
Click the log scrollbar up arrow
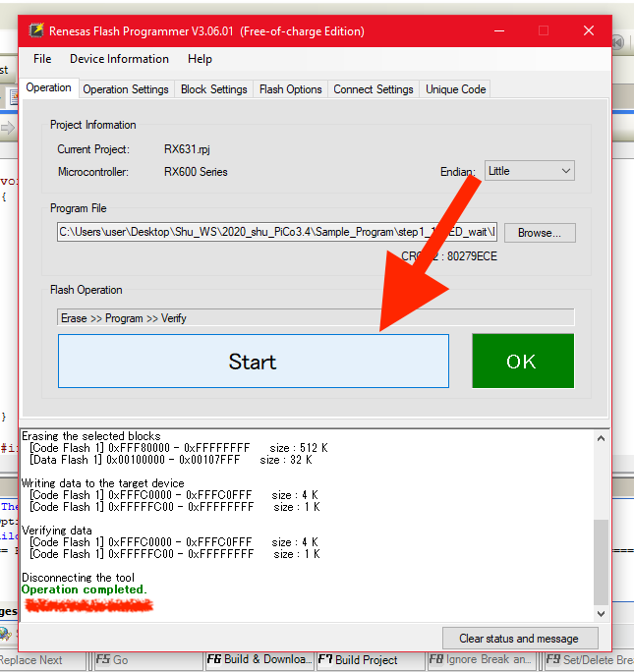601,438
